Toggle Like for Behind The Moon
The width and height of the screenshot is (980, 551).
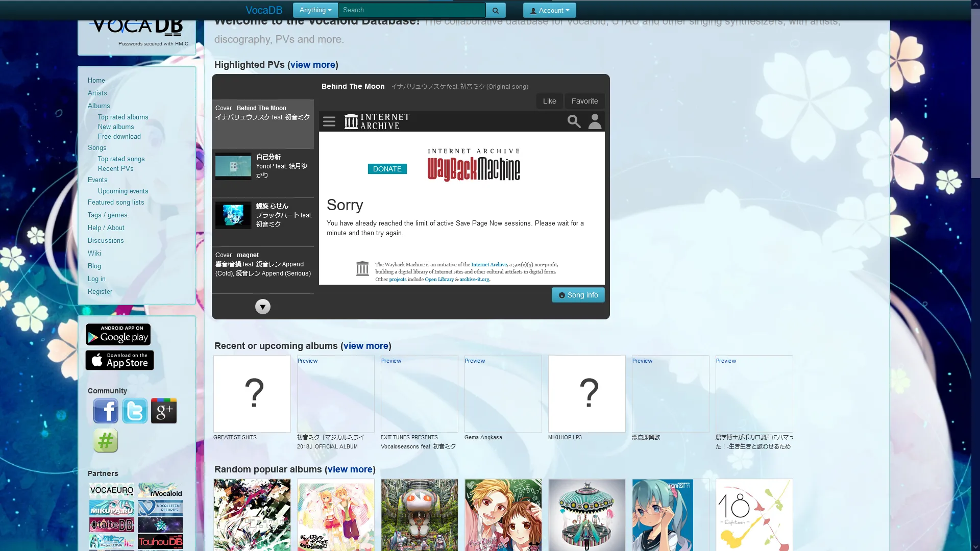pos(549,101)
